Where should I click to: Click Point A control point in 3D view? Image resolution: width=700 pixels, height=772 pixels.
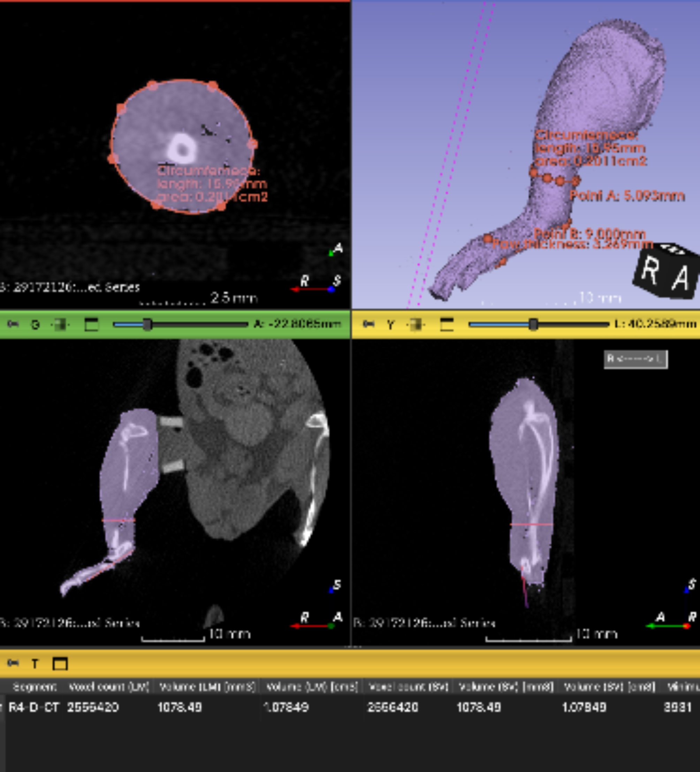click(x=576, y=180)
